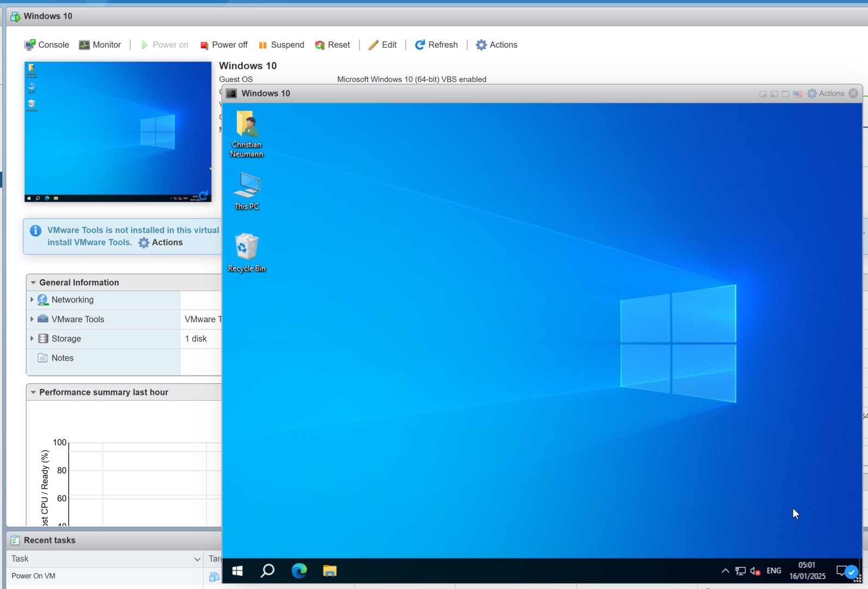
Task: Show hidden system tray icons
Action: coord(725,571)
